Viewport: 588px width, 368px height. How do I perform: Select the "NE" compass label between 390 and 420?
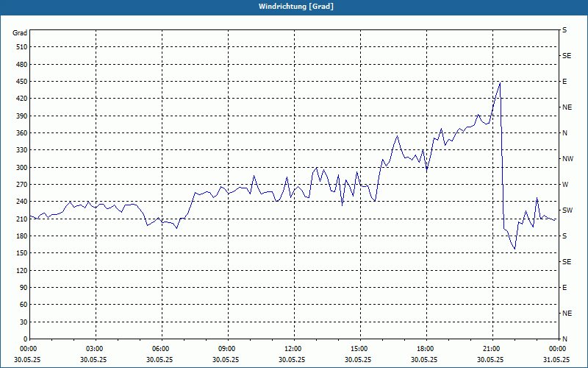click(567, 107)
